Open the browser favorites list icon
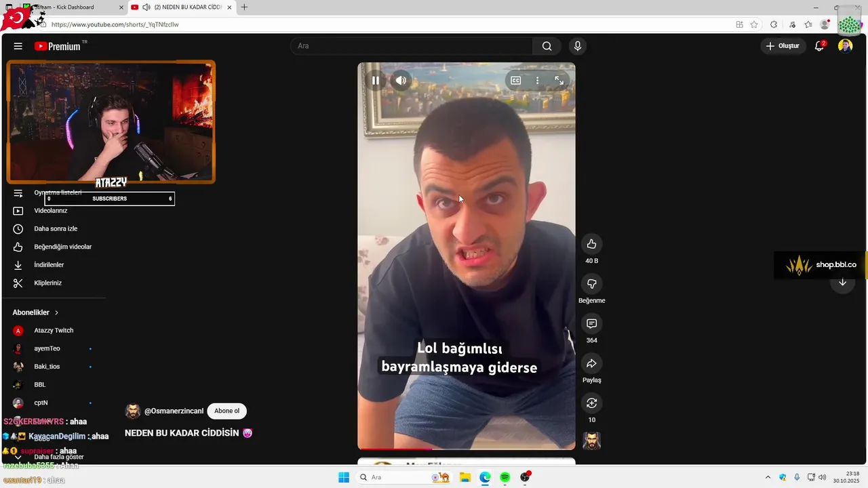 coord(808,24)
